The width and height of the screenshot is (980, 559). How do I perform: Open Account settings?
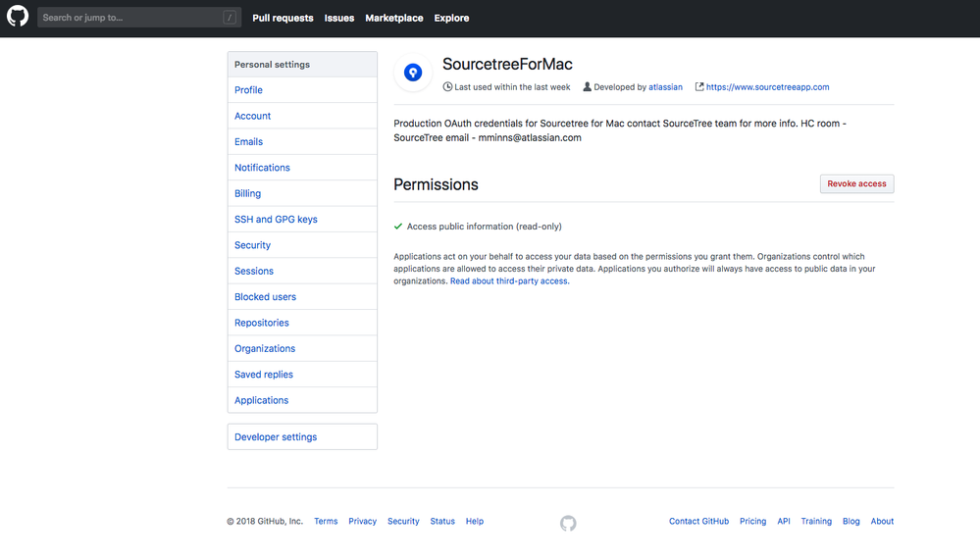pos(302,116)
